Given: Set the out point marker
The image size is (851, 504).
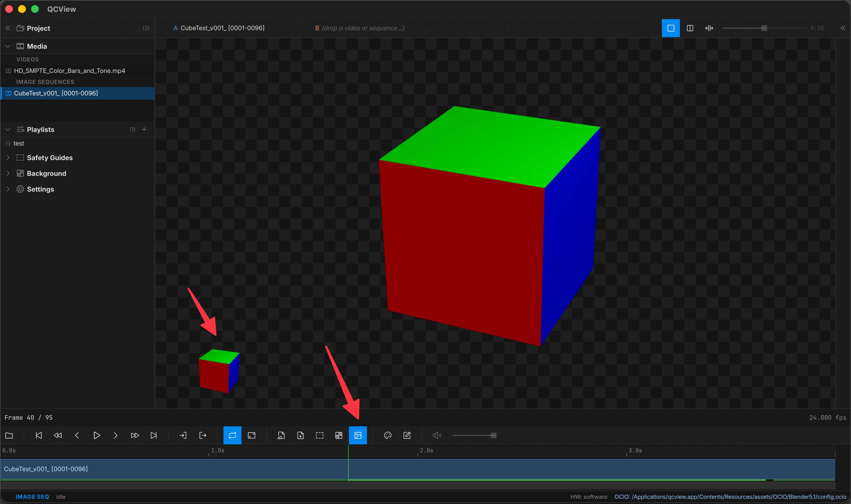Looking at the screenshot, I should (202, 435).
